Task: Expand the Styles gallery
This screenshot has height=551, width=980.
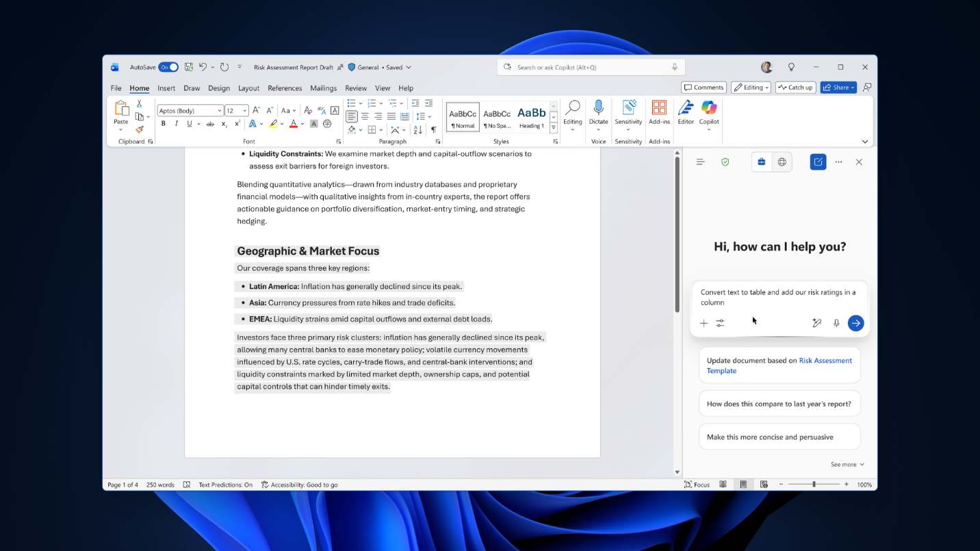Action: [554, 128]
